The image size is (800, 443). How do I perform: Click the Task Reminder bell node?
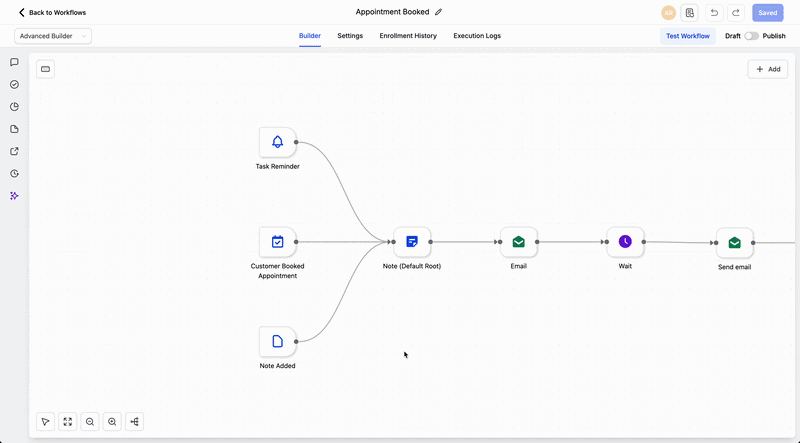(x=277, y=142)
